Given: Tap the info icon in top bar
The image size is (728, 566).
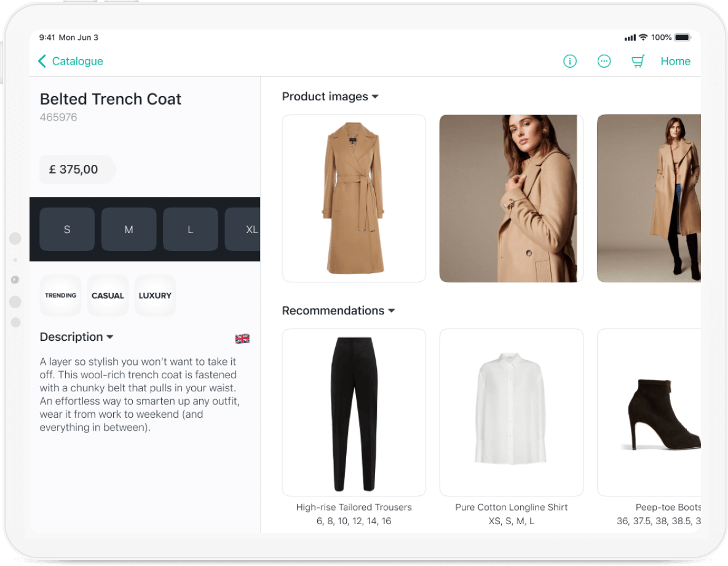Looking at the screenshot, I should (570, 61).
